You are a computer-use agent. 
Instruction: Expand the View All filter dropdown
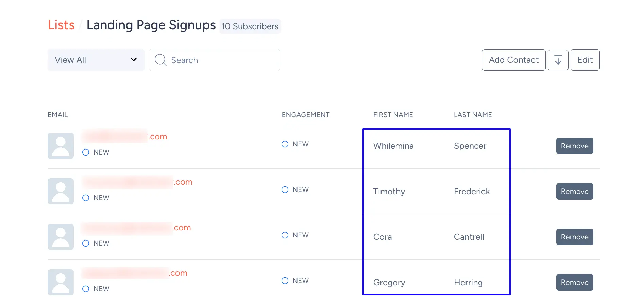96,60
